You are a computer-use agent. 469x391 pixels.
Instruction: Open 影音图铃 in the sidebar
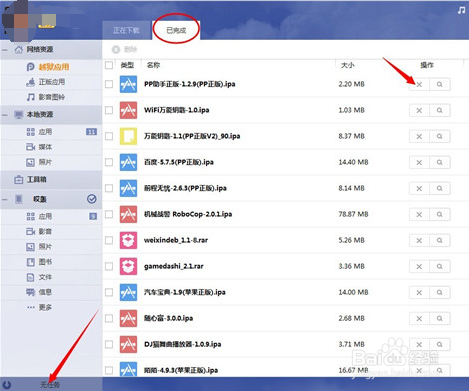point(46,97)
